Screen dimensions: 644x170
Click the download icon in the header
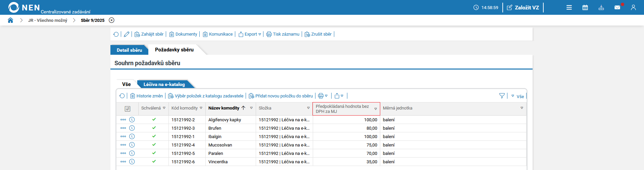pos(601,7)
